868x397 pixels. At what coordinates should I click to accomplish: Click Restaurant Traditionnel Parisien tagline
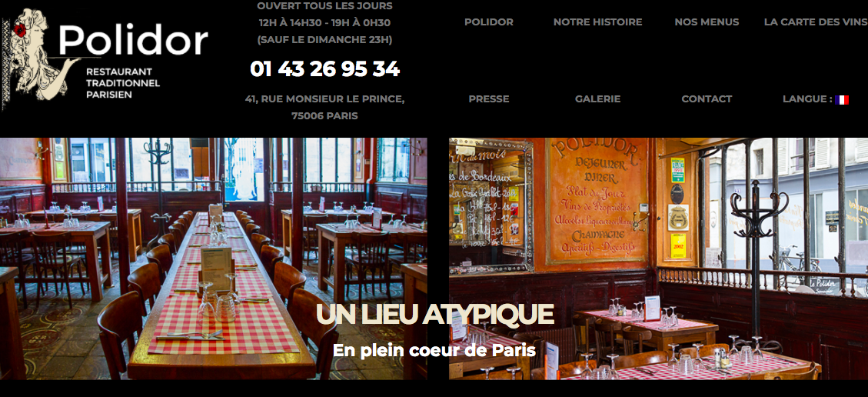(123, 83)
